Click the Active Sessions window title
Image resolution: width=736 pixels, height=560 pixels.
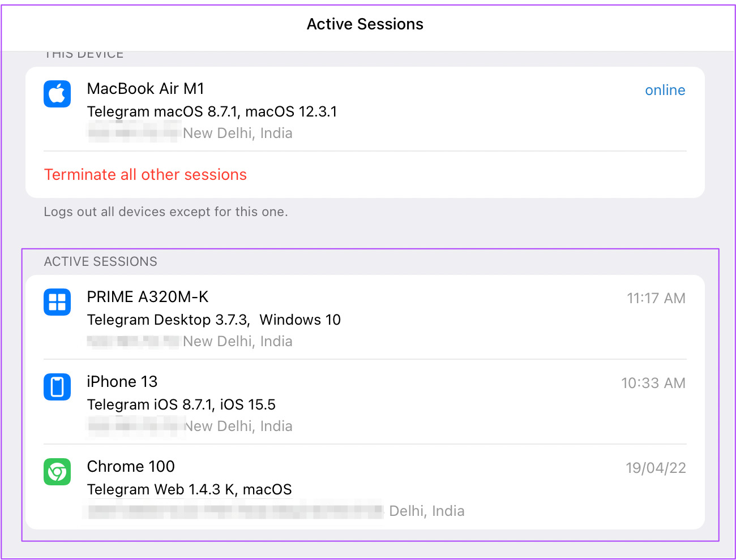(365, 24)
